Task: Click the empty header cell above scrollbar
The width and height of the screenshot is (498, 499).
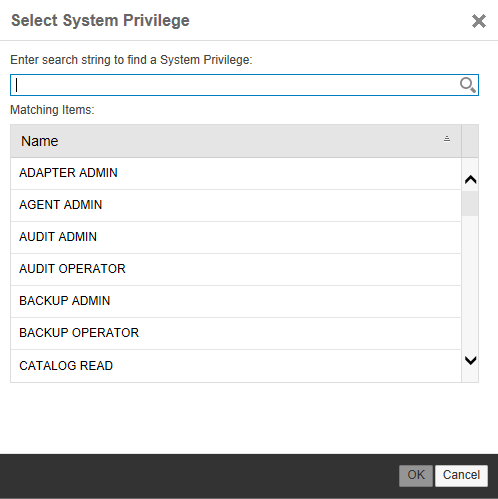Action: [470, 141]
